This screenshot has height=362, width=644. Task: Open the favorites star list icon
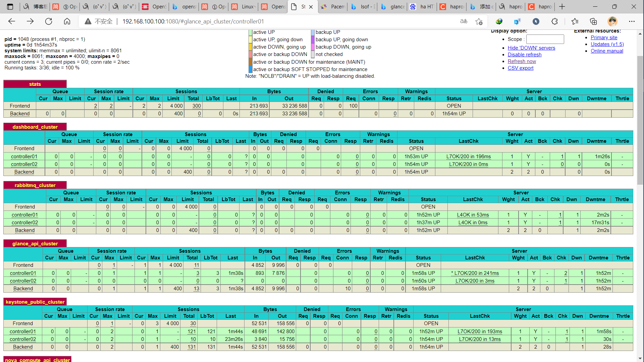coord(575,21)
